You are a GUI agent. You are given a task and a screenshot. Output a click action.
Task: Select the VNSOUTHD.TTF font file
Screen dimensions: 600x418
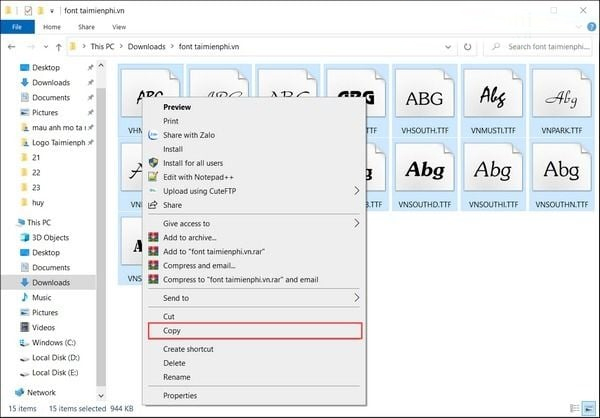[x=425, y=175]
